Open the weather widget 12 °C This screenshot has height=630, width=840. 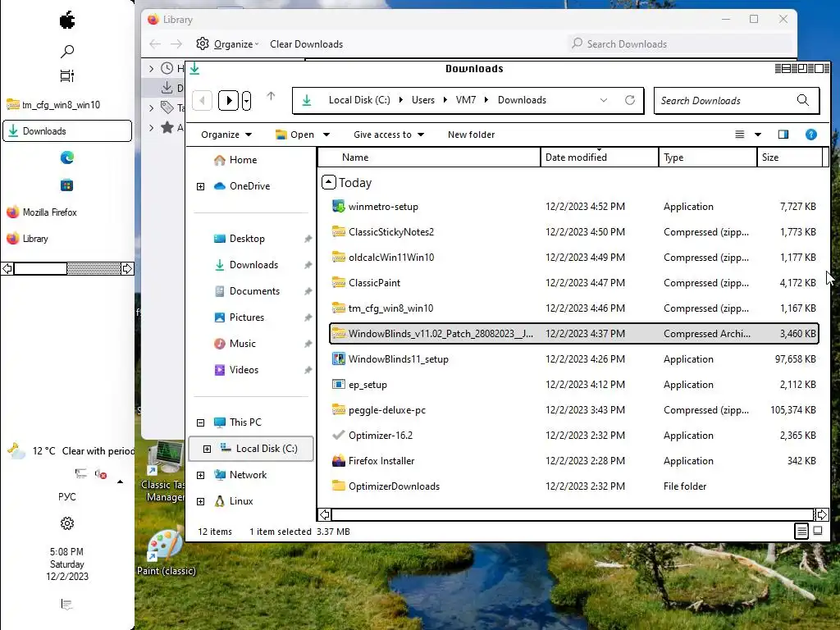pyautogui.click(x=71, y=451)
